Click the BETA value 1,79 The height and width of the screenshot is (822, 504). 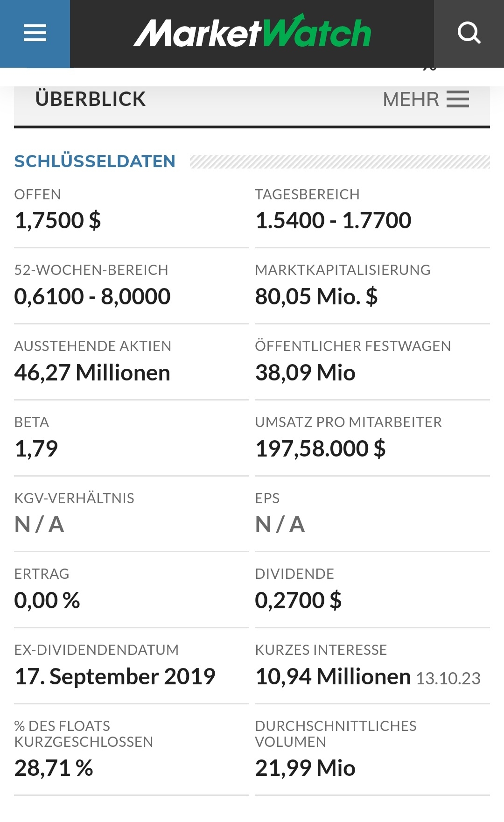click(36, 449)
